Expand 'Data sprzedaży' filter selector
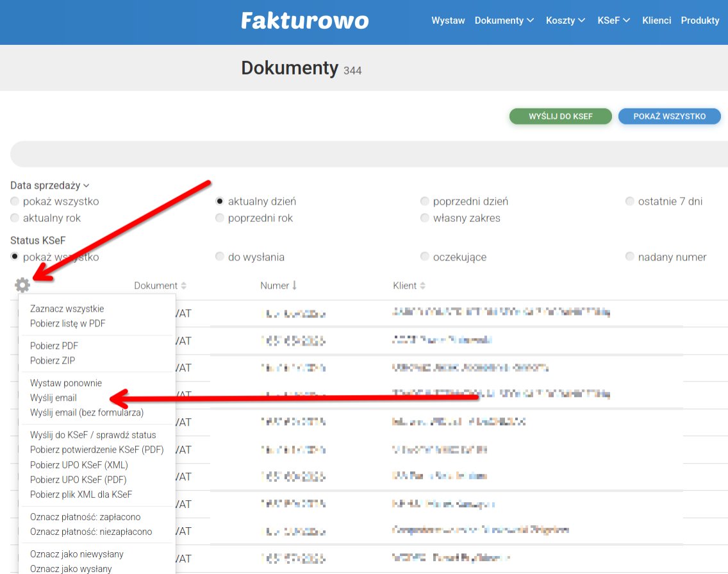The height and width of the screenshot is (574, 728). pos(49,185)
